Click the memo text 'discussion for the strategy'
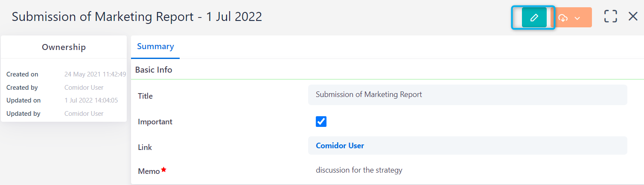Image resolution: width=644 pixels, height=185 pixels. (x=359, y=170)
